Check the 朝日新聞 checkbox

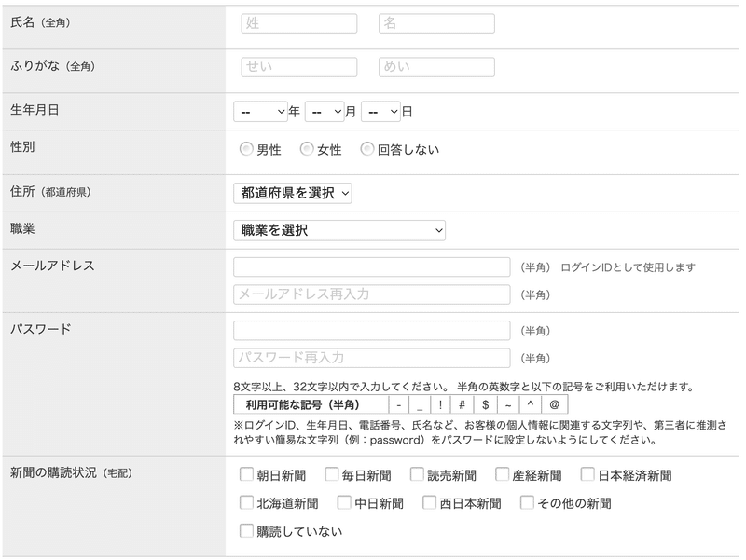pos(246,474)
